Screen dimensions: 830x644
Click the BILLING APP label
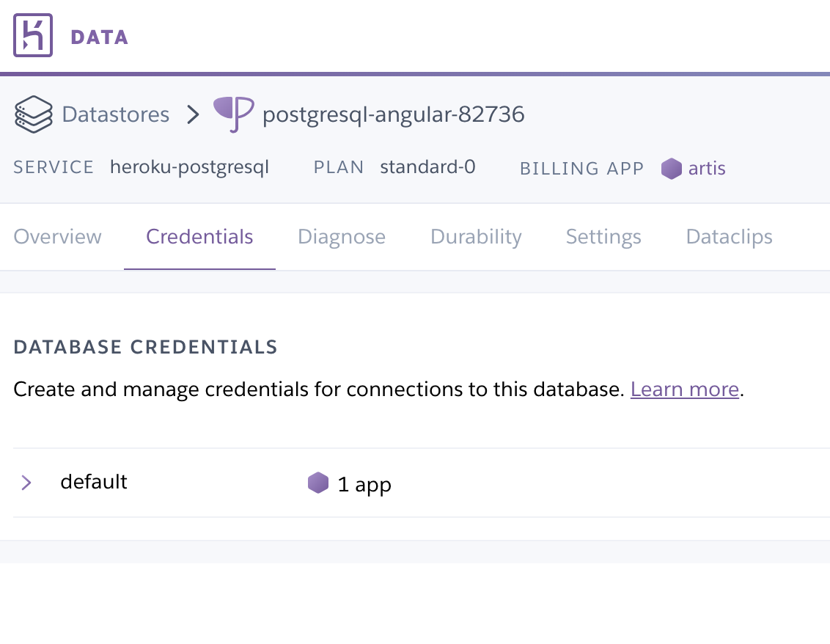pyautogui.click(x=581, y=169)
